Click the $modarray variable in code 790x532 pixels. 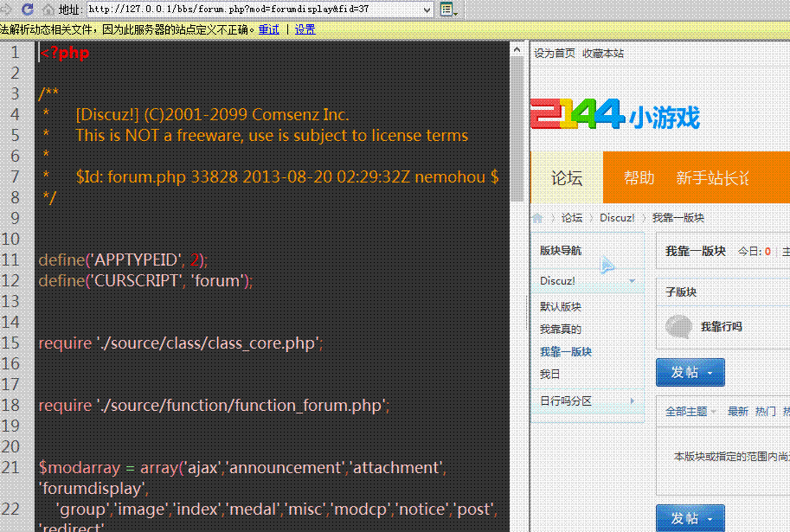(80, 468)
